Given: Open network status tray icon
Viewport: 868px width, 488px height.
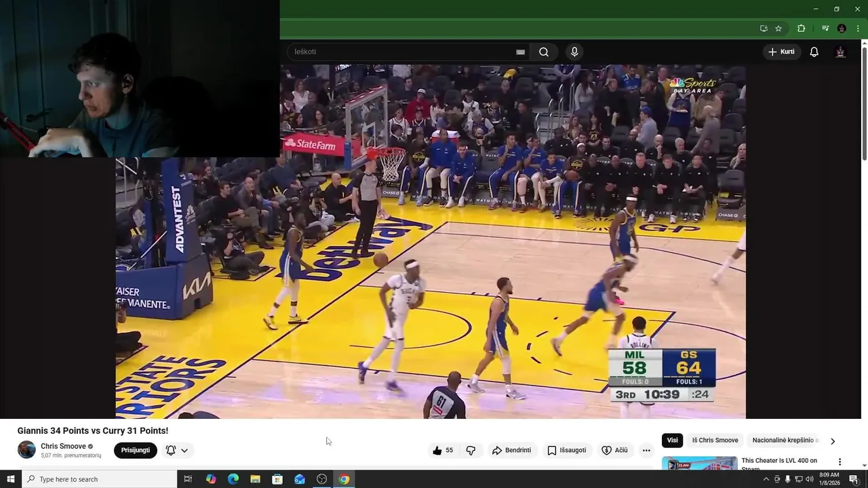Looking at the screenshot, I should [799, 479].
